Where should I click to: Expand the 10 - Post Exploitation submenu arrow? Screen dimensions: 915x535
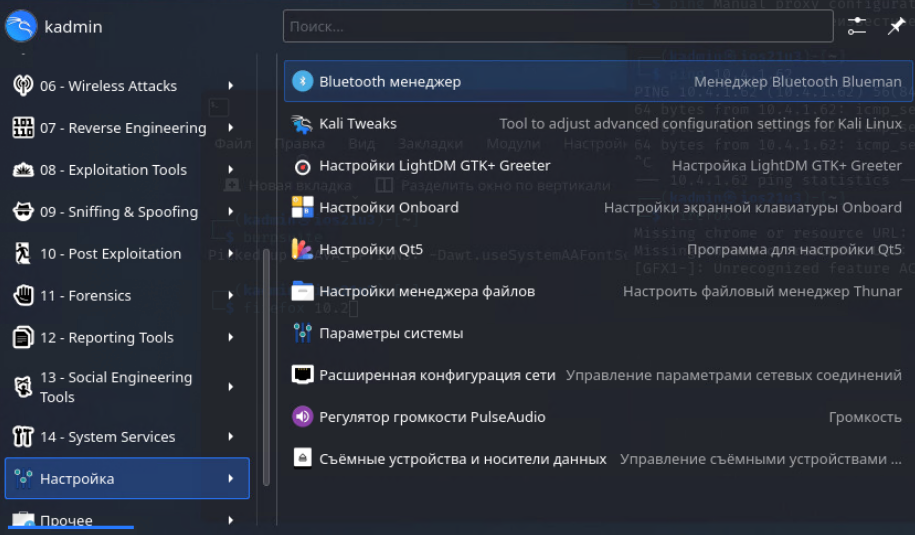point(231,254)
